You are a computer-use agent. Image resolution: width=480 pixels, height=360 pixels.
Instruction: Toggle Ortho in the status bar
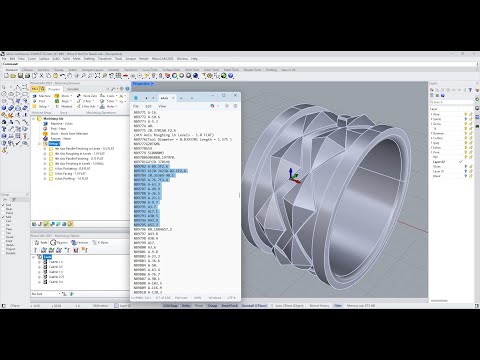pyautogui.click(x=186, y=306)
